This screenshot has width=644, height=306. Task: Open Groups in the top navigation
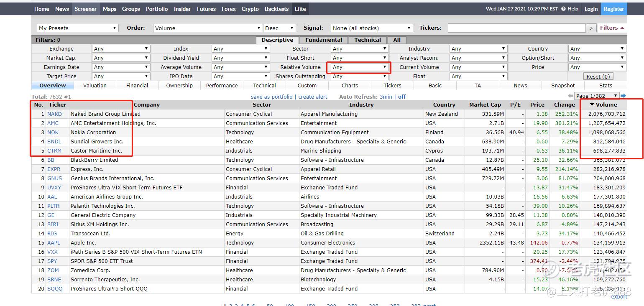click(131, 9)
